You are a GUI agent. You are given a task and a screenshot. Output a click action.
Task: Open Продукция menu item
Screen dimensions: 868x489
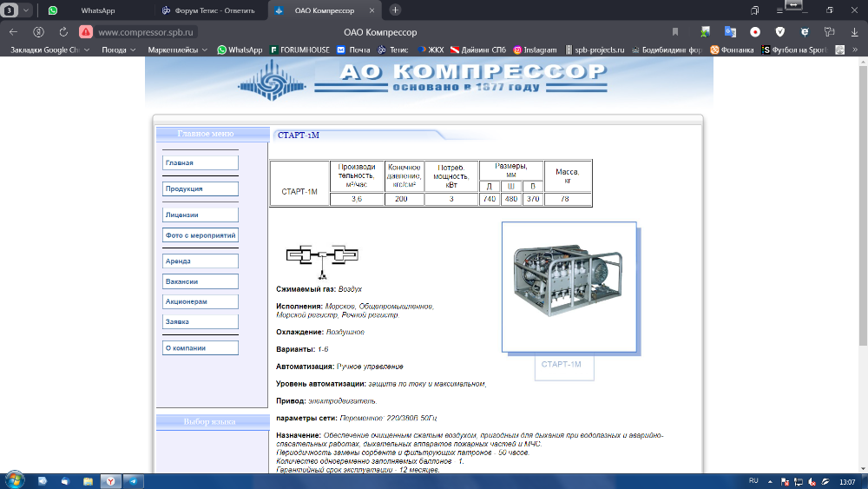coord(201,188)
